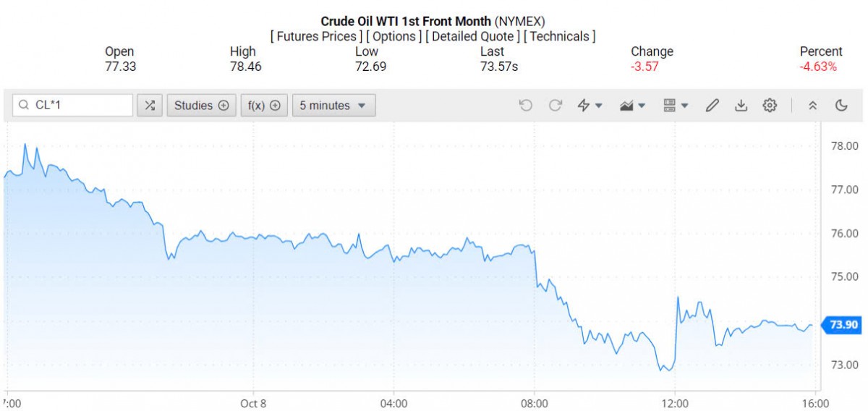Viewport: 868px width, 411px height.
Task: Click the compare symbols shuffle icon
Action: coord(150,106)
